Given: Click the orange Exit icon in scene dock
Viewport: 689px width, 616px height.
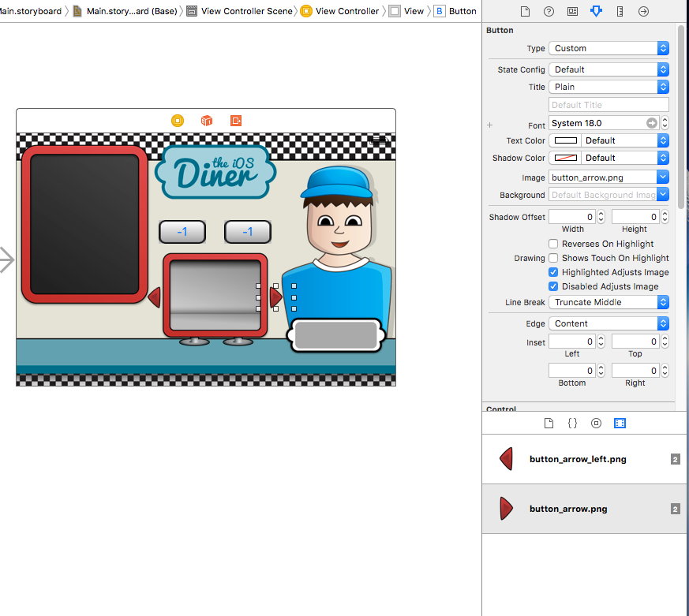Looking at the screenshot, I should [236, 121].
